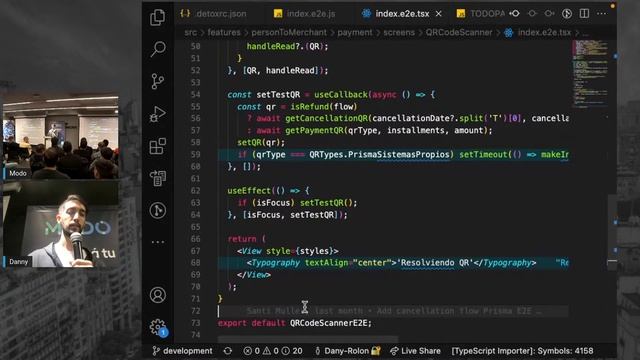640x360 pixels.
Task: Click 'isRefund' call on line 55
Action: [x=309, y=107]
